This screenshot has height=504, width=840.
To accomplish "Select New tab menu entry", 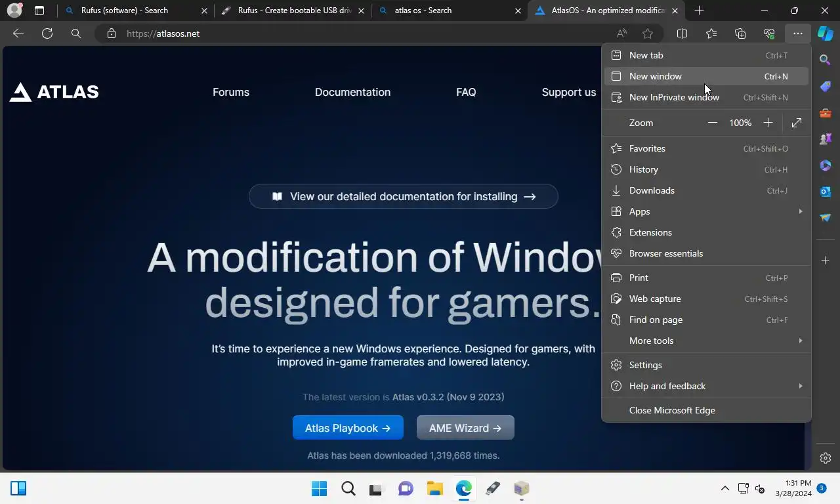I will (706, 56).
